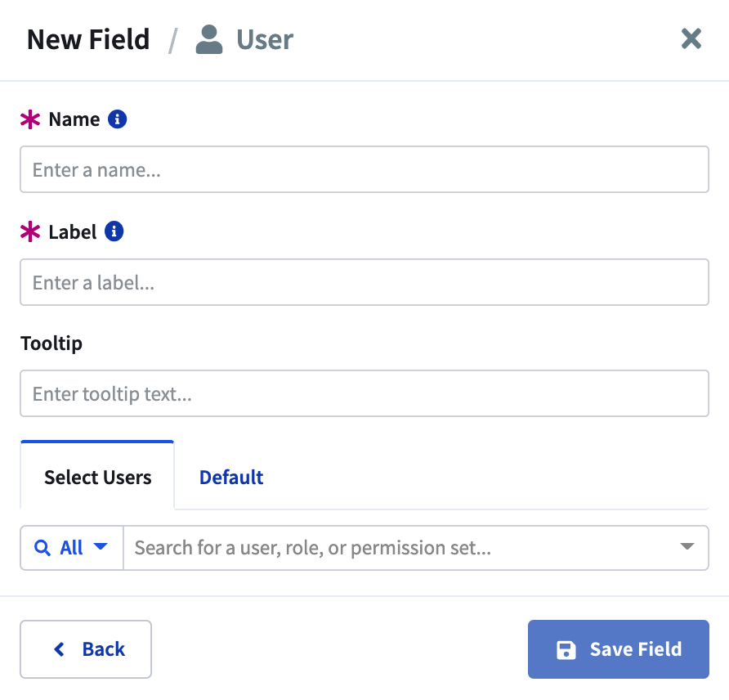Viewport: 729px width, 700px height.
Task: Click the Label required asterisk
Action: [30, 231]
